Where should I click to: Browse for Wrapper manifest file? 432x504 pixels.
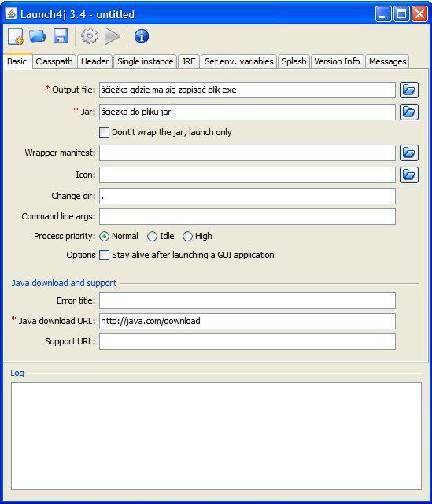(409, 153)
